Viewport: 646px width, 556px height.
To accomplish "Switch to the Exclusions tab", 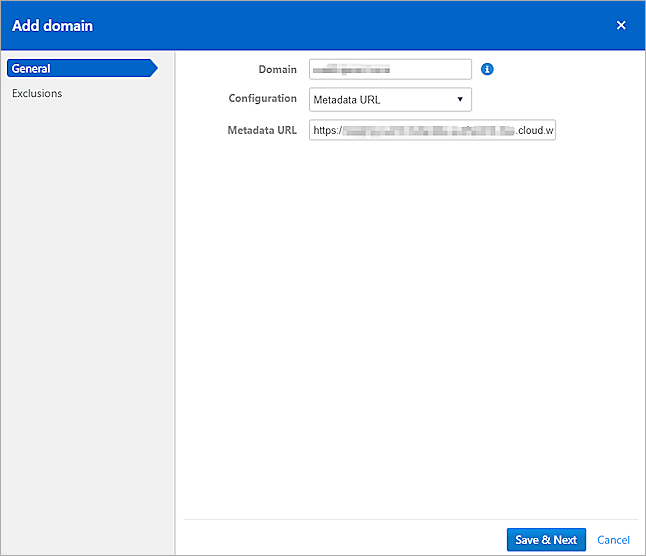I will tap(37, 93).
